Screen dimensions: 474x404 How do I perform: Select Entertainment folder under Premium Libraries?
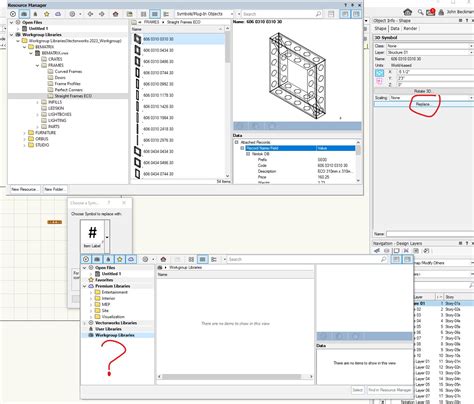pos(114,292)
